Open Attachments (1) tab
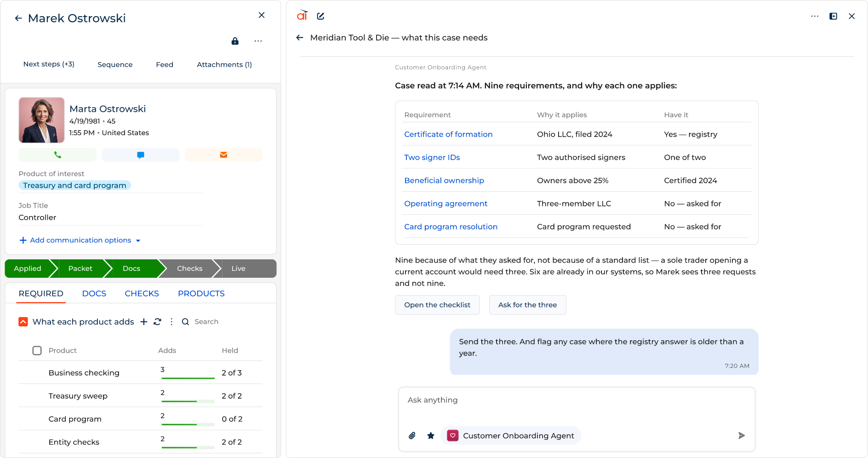Screen dimensions: 868x458 pyautogui.click(x=224, y=64)
